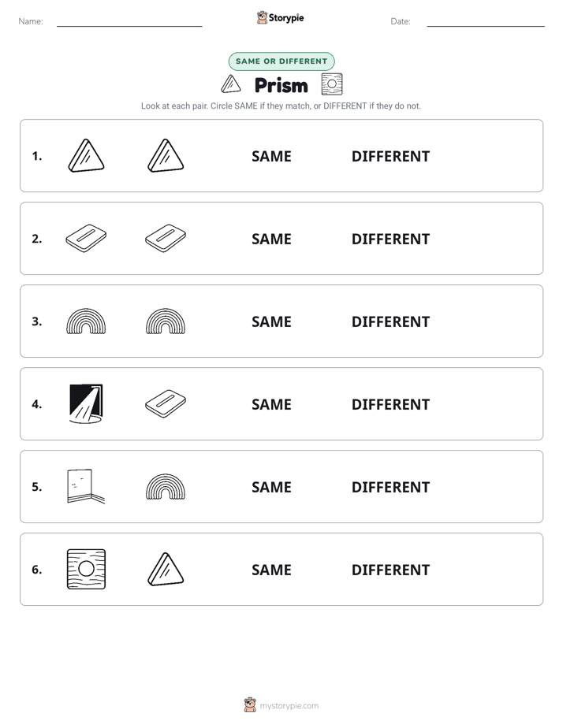This screenshot has height=728, width=563.
Task: Click the wall corner image in row 5
Action: click(x=86, y=486)
